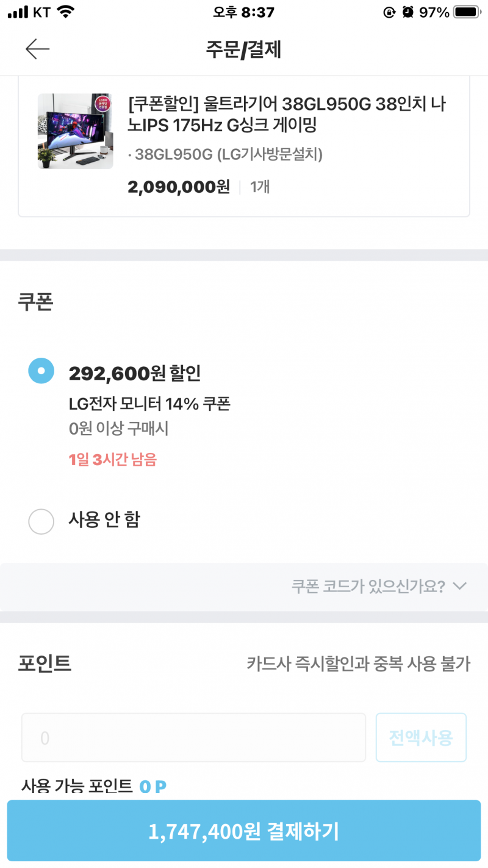The width and height of the screenshot is (488, 868).
Task: Select the 292,600원 discount coupon radio
Action: (41, 371)
